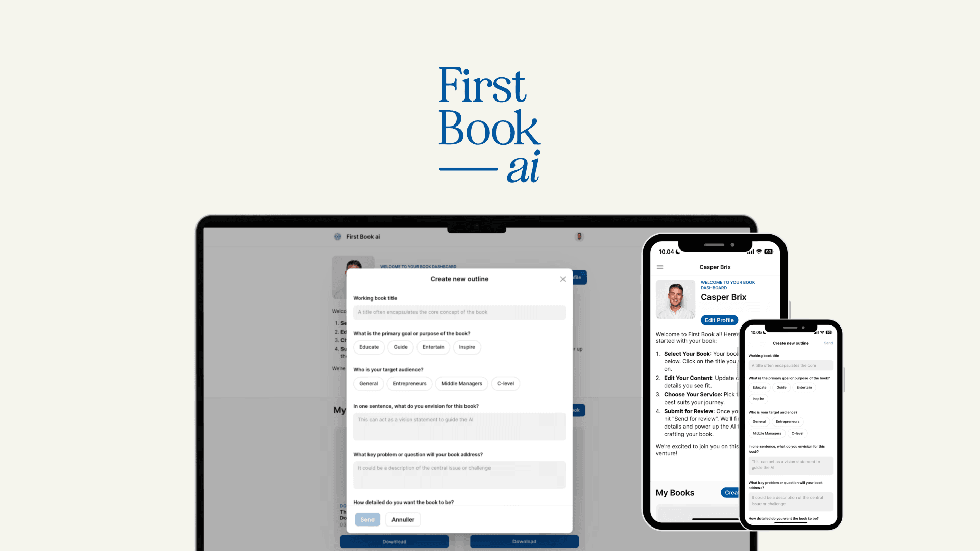Select the Guide purpose toggle
The height and width of the screenshot is (551, 980).
click(400, 347)
